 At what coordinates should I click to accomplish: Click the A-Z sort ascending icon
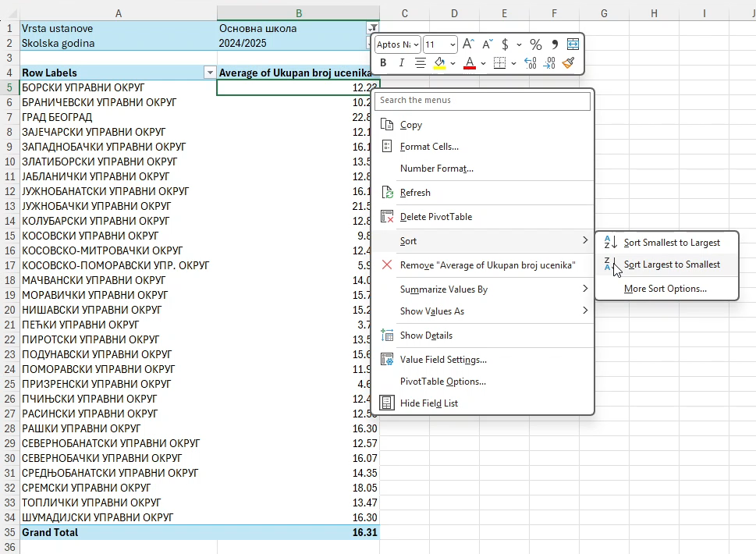[x=610, y=243]
